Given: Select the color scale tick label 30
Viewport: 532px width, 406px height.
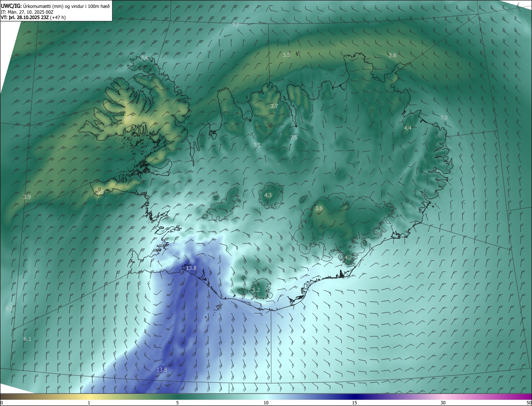Looking at the screenshot, I should (x=443, y=403).
